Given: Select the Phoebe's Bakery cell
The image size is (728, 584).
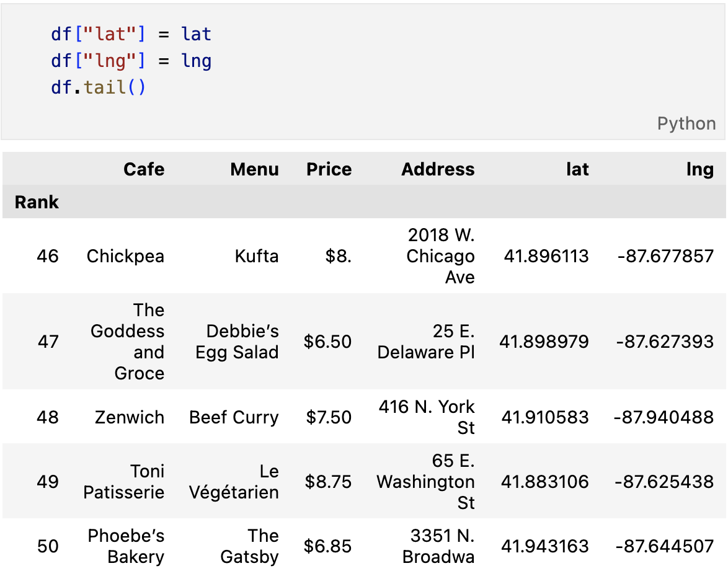Looking at the screenshot, I should pyautogui.click(x=126, y=546).
